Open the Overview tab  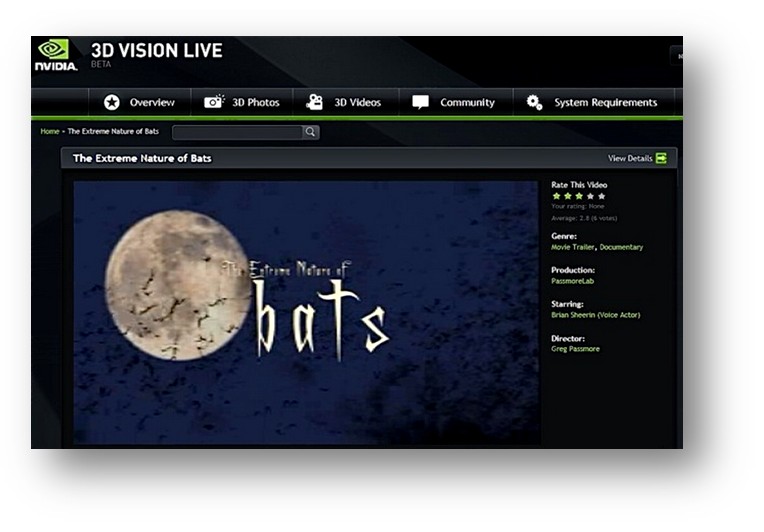tap(139, 102)
